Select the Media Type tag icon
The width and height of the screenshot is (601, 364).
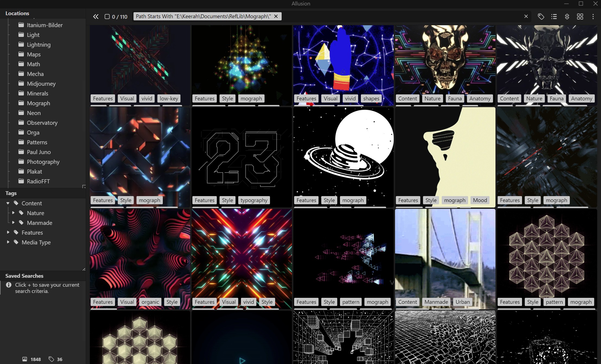[16, 242]
